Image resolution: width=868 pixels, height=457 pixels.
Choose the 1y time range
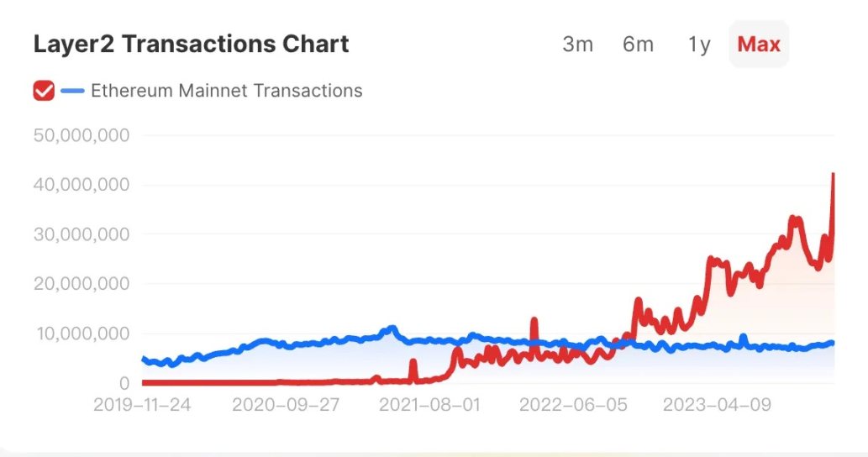(x=699, y=45)
